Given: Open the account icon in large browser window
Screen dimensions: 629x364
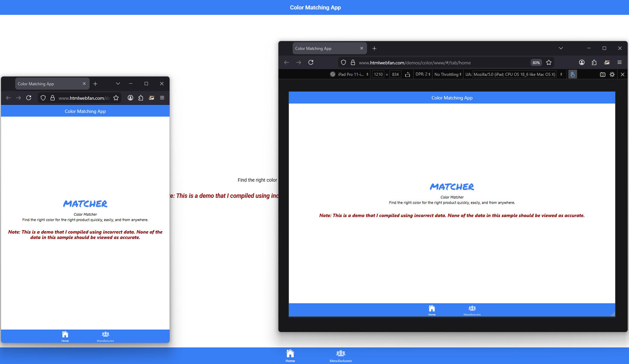Looking at the screenshot, I should coord(582,62).
